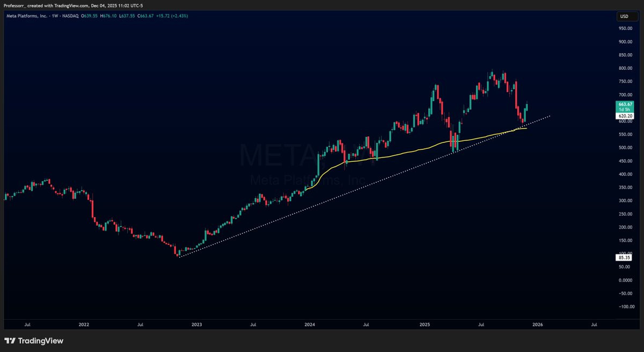Click the 750.00 price axis label
The image size is (644, 352).
tap(625, 82)
